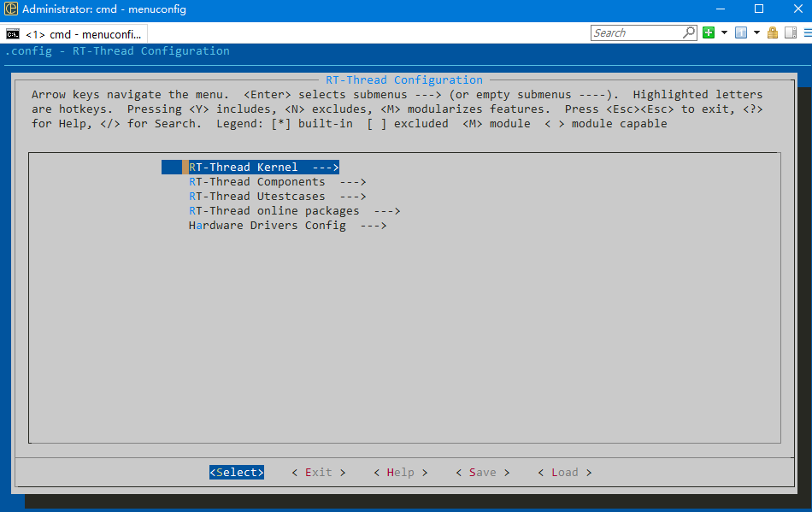Click the active console number 1 icon
Image resolution: width=812 pixels, height=512 pixels.
[741, 32]
